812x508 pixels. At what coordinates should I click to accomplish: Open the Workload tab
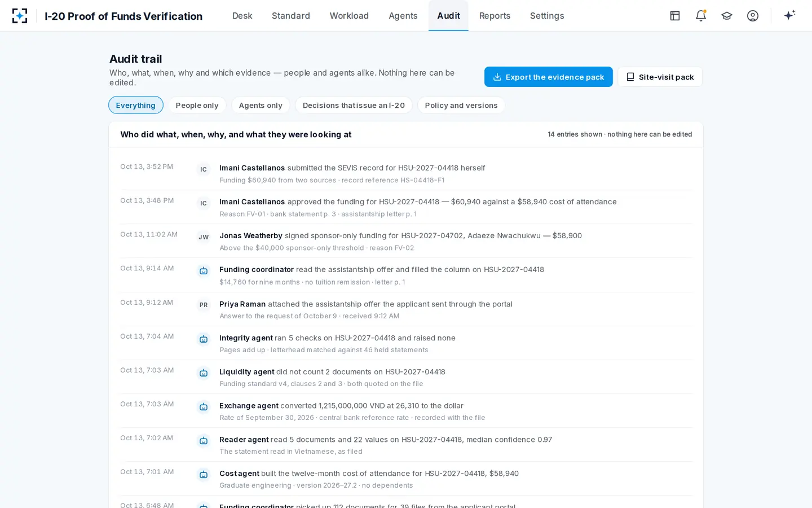pos(349,16)
